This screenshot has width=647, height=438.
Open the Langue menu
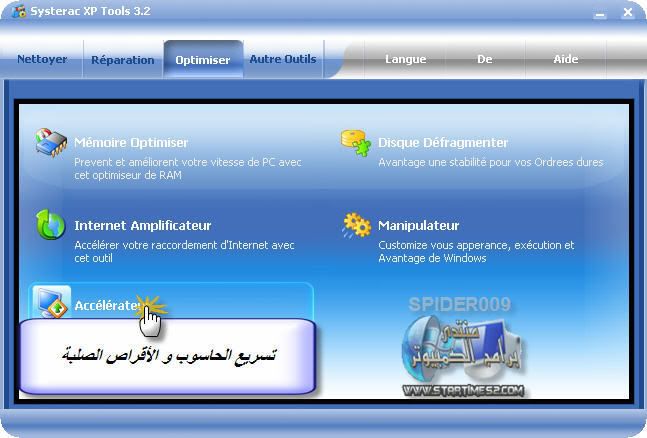click(x=405, y=59)
